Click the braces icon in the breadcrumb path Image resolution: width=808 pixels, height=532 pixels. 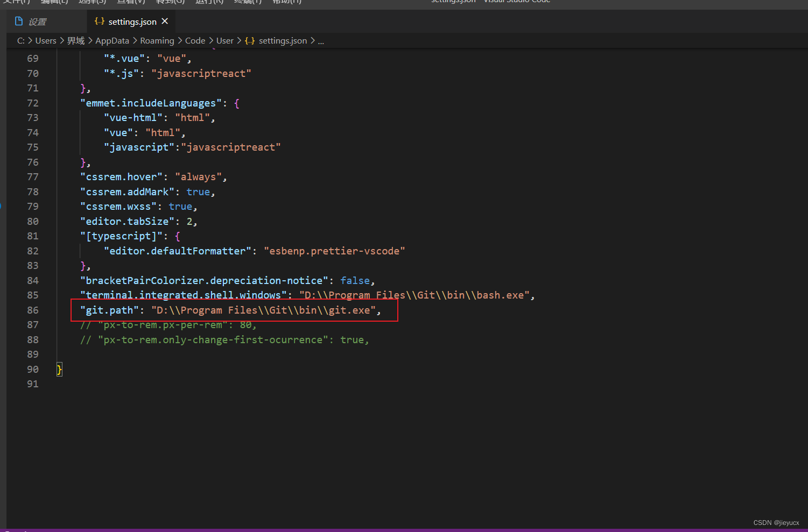(x=250, y=40)
